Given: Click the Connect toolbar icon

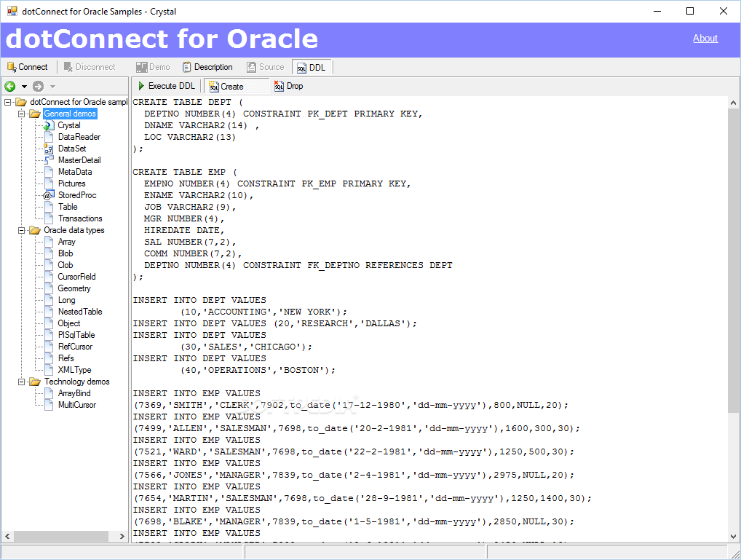Looking at the screenshot, I should (12, 67).
